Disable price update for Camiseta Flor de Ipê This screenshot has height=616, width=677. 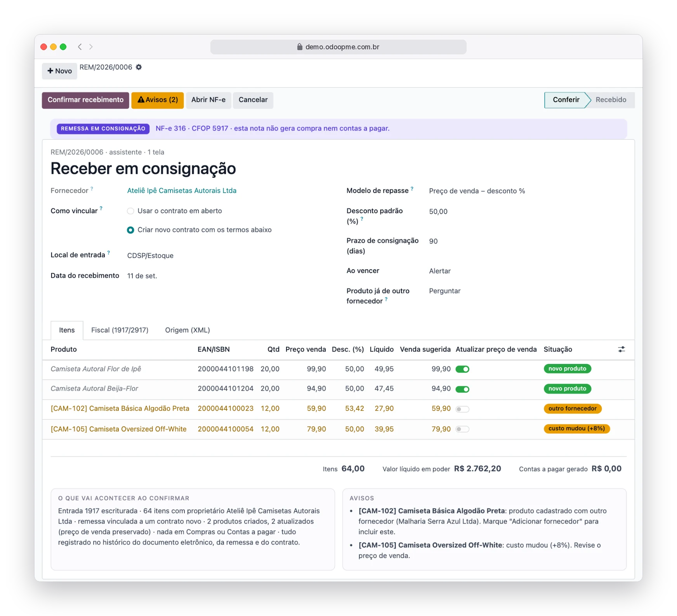462,369
